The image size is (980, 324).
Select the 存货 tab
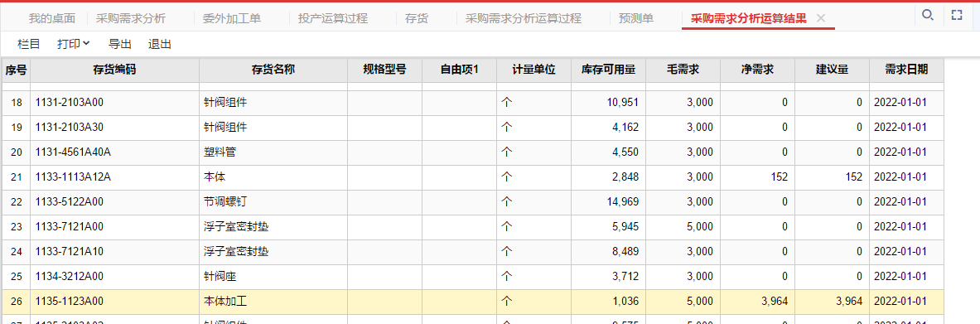417,18
